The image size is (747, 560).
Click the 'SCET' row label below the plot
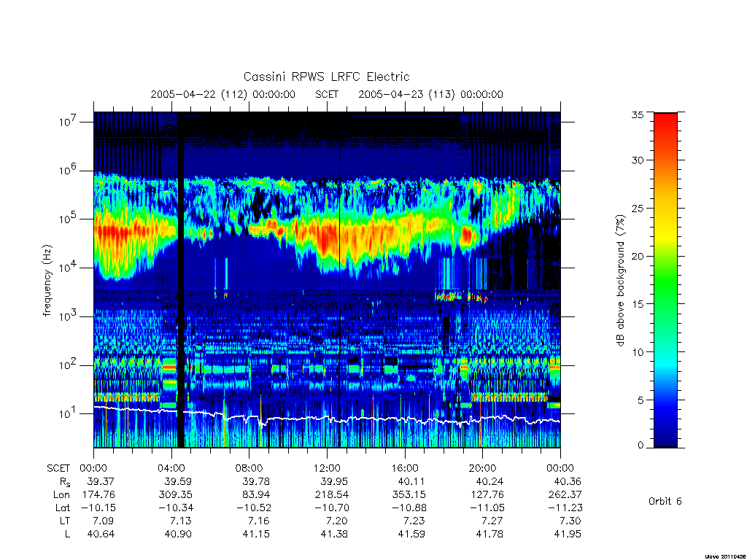pyautogui.click(x=58, y=468)
